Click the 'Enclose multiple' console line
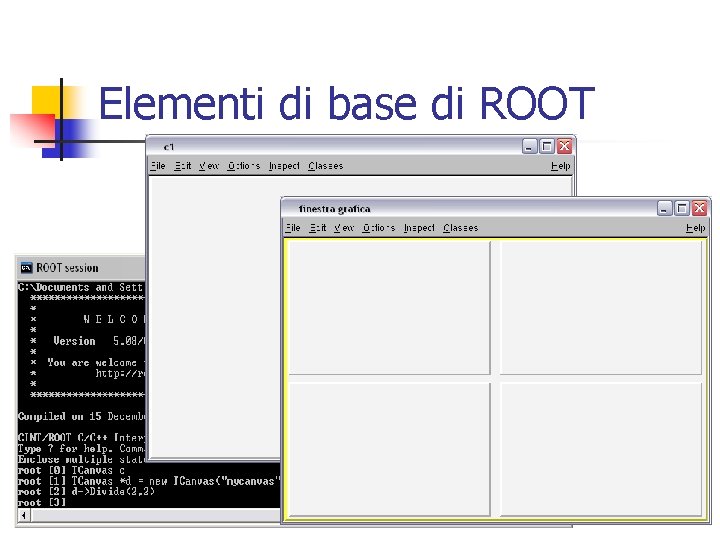Viewport: 720px width, 540px height. [81, 460]
